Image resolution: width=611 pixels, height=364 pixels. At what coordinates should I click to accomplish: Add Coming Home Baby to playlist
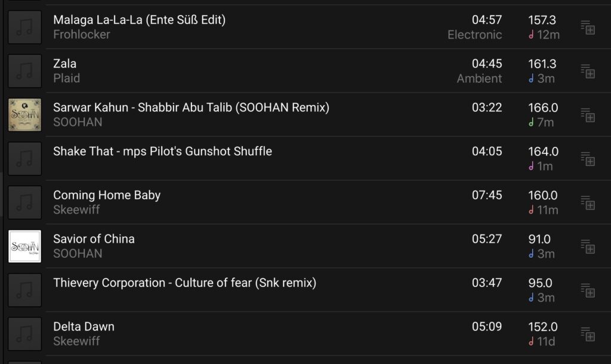tap(588, 203)
